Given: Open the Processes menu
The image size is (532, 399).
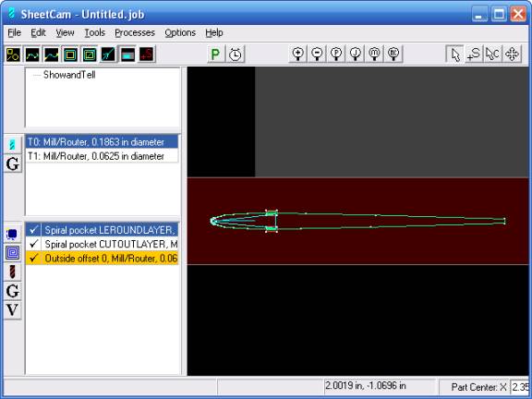Looking at the screenshot, I should coord(135,32).
